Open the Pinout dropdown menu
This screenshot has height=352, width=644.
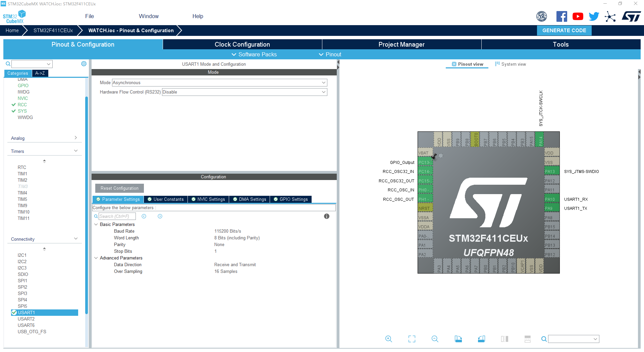tap(330, 54)
